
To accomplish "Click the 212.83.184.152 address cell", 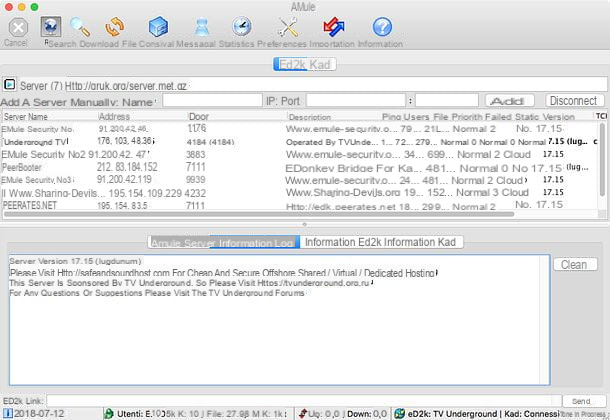I will [x=127, y=167].
